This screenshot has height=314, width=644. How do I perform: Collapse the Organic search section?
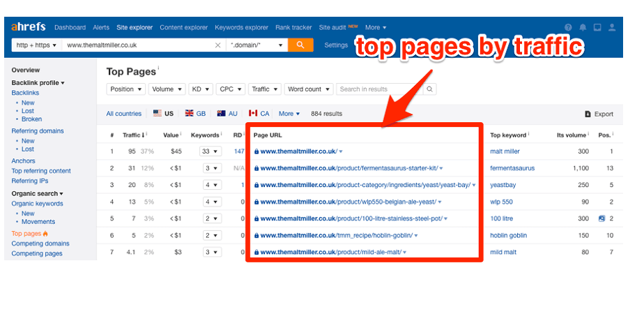[x=38, y=193]
